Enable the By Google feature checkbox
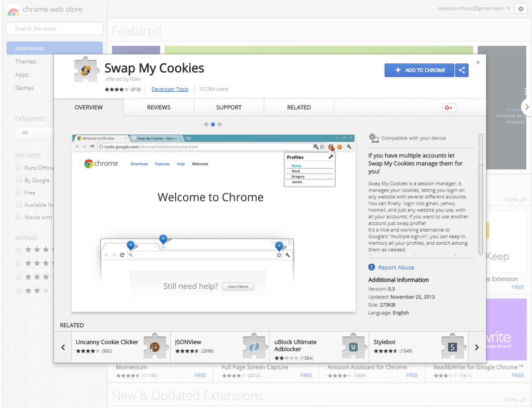Screen dimensions: 532x408 [x=19, y=180]
